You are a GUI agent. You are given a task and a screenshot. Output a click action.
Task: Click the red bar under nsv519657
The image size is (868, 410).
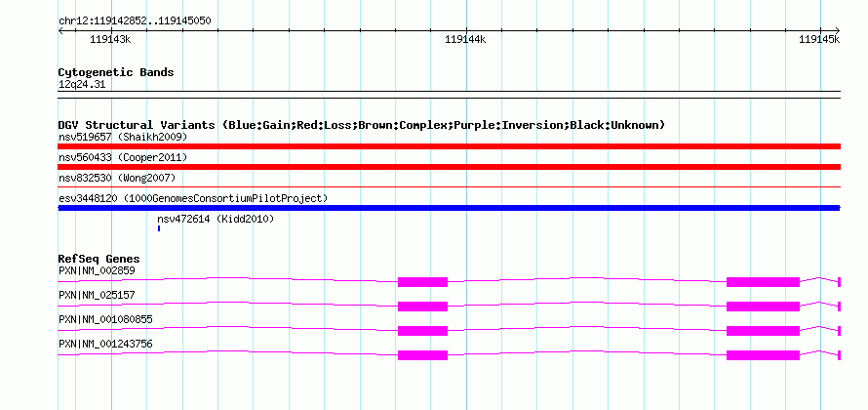click(x=449, y=146)
